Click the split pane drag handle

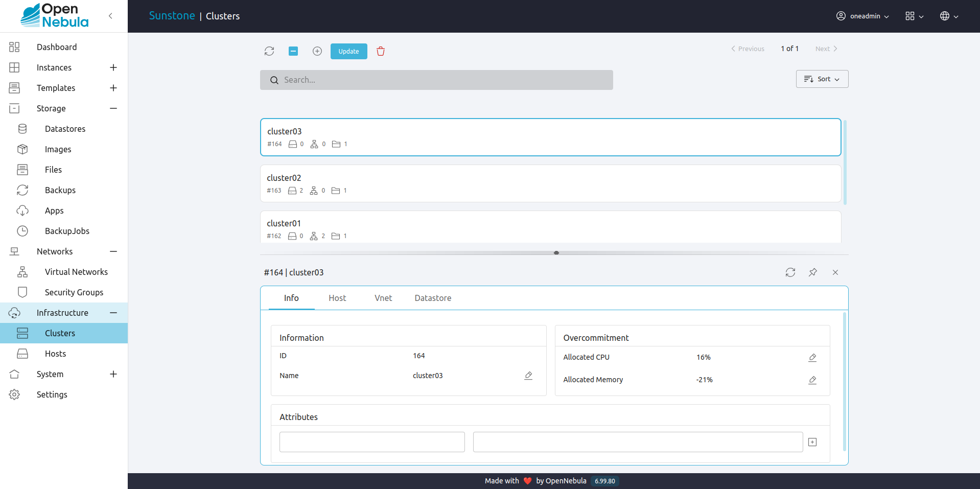(556, 253)
